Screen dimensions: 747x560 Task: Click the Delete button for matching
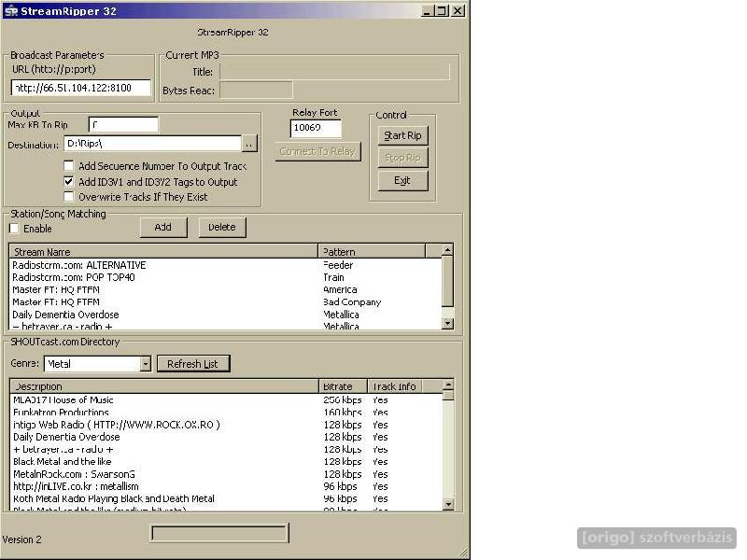click(x=222, y=227)
